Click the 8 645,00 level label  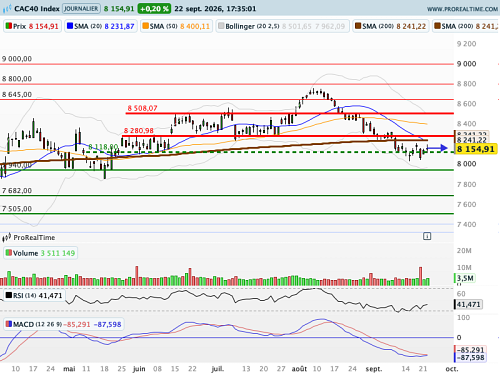pyautogui.click(x=17, y=94)
